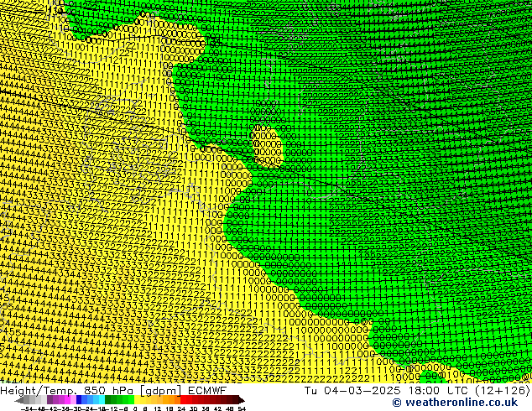Image resolution: width=532 pixels, height=411 pixels.
Task: Pick the dark purple swatch near -42
Action: (50, 400)
